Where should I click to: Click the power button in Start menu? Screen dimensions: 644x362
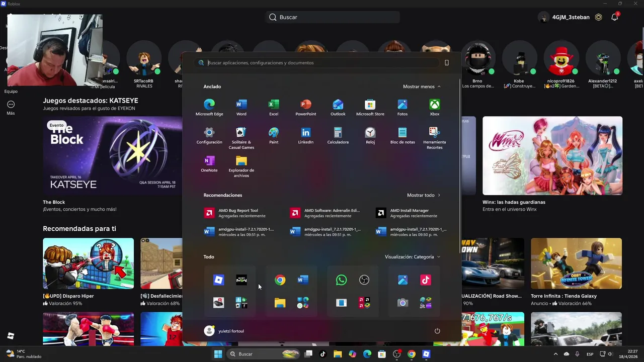coord(437,331)
